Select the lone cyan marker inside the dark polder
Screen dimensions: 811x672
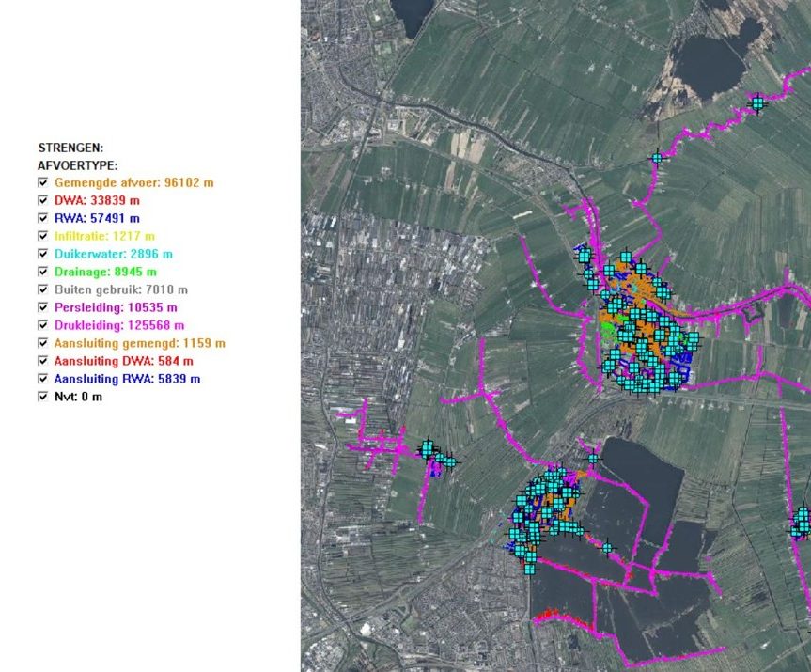607,547
